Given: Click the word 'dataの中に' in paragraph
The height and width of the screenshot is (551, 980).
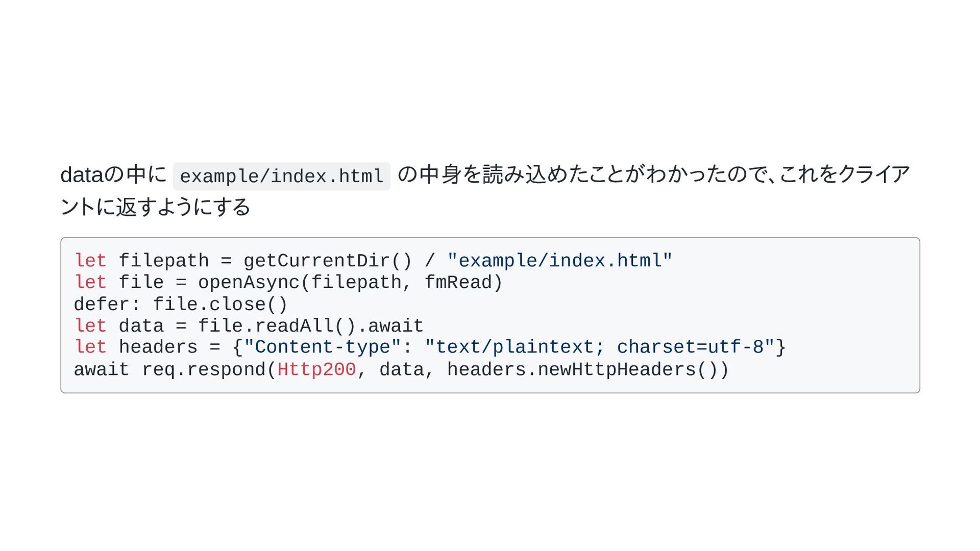Looking at the screenshot, I should tap(113, 174).
